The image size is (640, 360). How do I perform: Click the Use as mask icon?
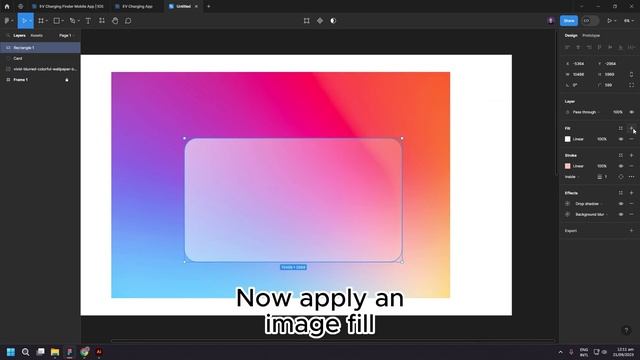[333, 21]
